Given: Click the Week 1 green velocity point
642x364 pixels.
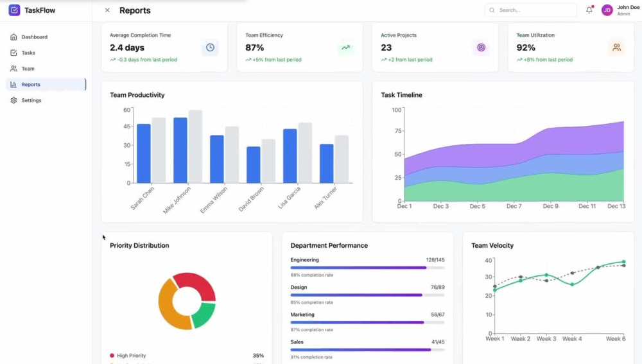Looking at the screenshot, I should 495,290.
